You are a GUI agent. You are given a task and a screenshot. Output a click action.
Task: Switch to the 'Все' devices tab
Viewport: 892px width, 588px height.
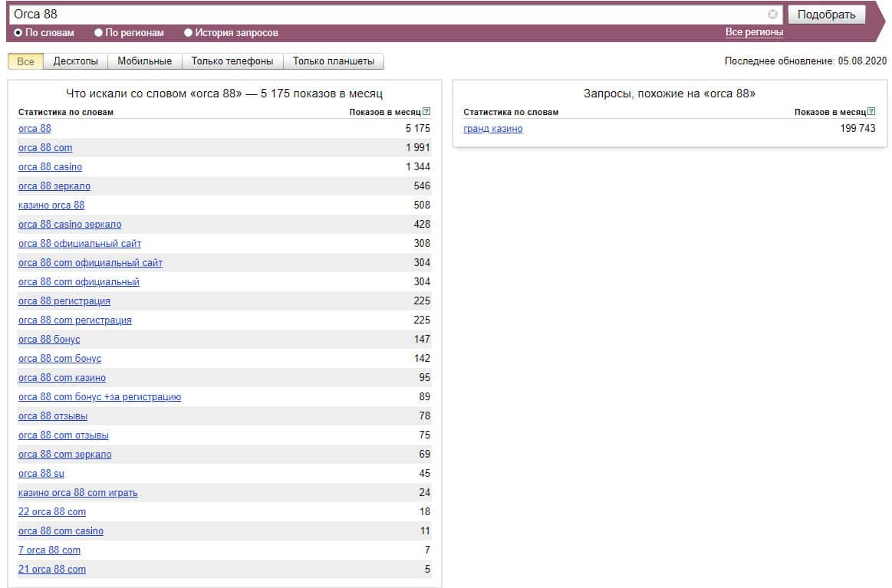coord(25,61)
